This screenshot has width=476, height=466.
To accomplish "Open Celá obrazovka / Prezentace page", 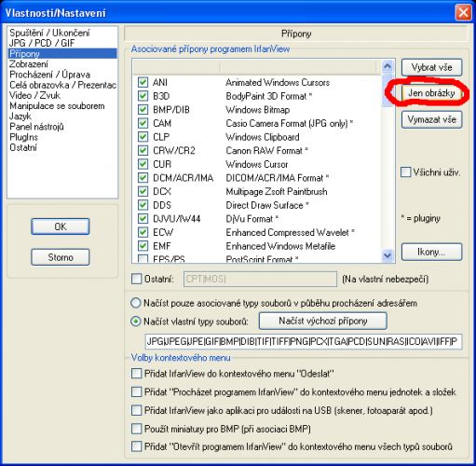I will [62, 85].
